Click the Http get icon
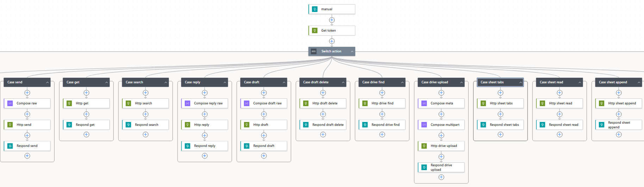This screenshot has height=187, width=644. (x=69, y=103)
